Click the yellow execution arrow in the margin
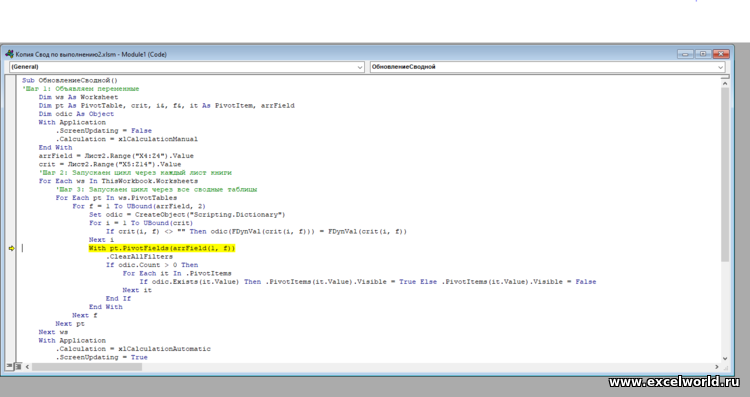Viewport: 750px width, 397px height. coord(11,248)
